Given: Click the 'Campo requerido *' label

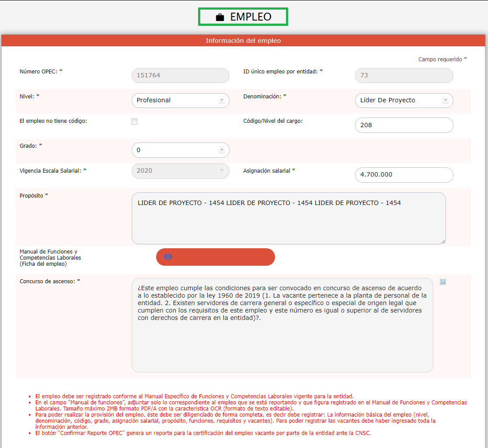Looking at the screenshot, I should pyautogui.click(x=442, y=59).
